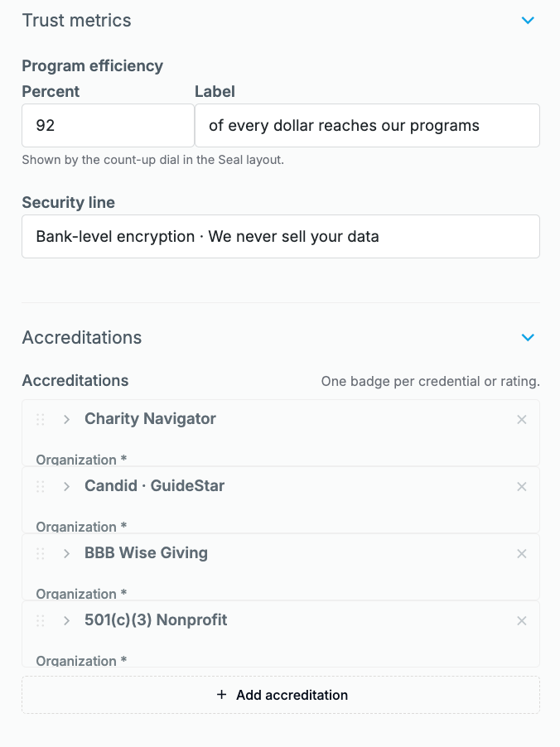
Task: Focus the Security line text field
Action: (281, 236)
